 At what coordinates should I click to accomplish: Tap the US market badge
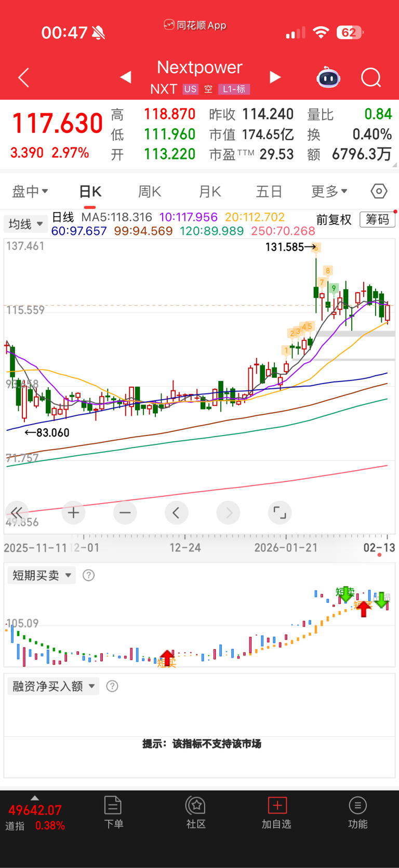[x=190, y=89]
